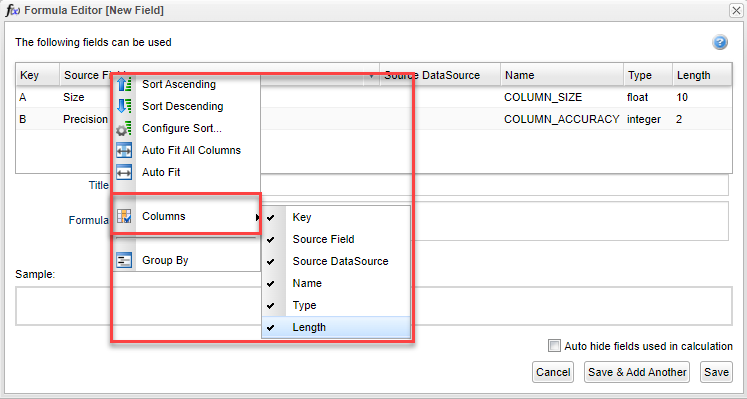The height and width of the screenshot is (399, 747).
Task: Open help via blue question mark icon
Action: (720, 42)
